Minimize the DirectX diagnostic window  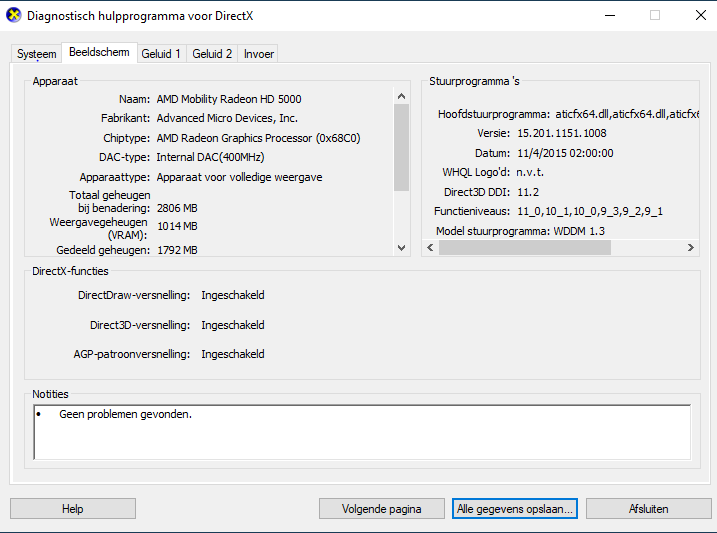(610, 15)
